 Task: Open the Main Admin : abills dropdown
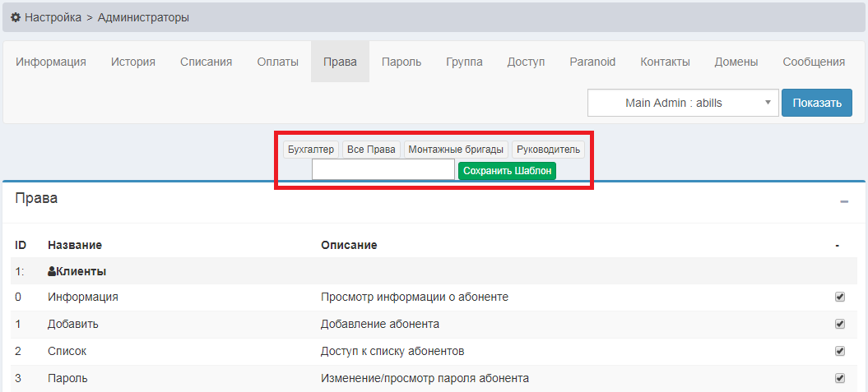683,103
